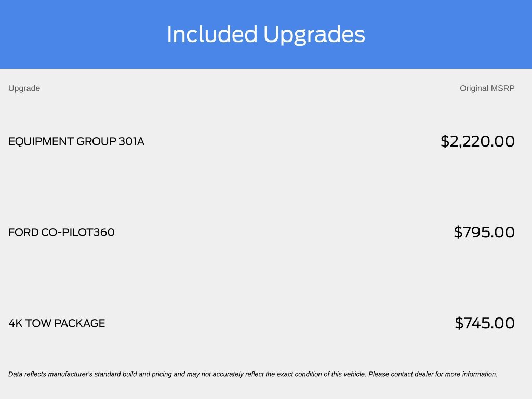
Task: Click the 4K text in tow package row
Action: coord(15,323)
